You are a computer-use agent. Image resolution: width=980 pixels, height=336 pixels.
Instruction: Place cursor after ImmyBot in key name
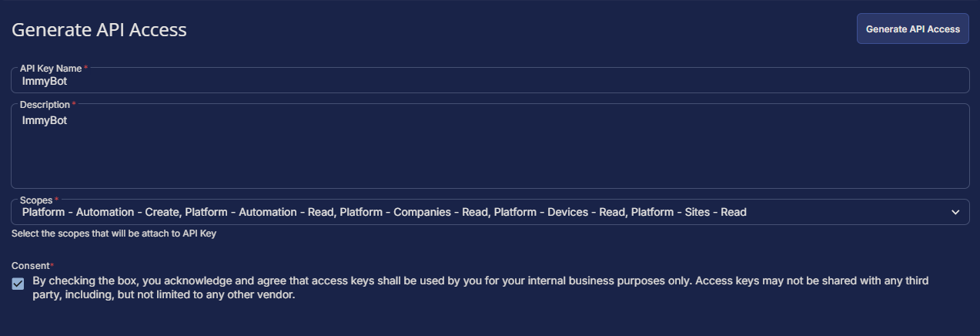tap(68, 81)
